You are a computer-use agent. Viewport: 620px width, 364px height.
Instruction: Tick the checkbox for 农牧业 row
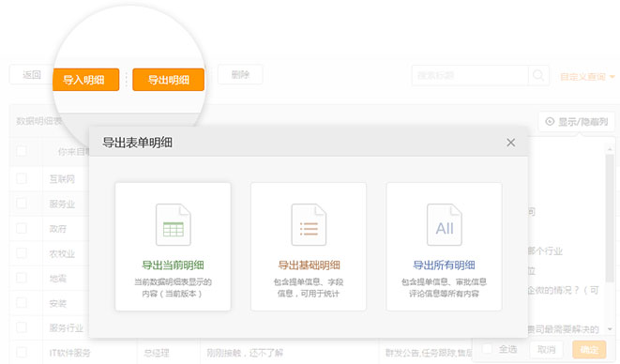pos(22,253)
